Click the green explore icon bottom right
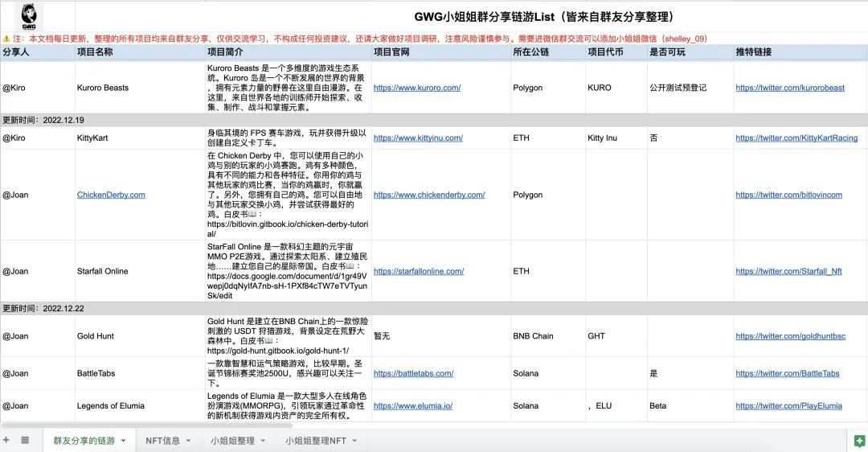This screenshot has height=452, width=868. pyautogui.click(x=859, y=441)
